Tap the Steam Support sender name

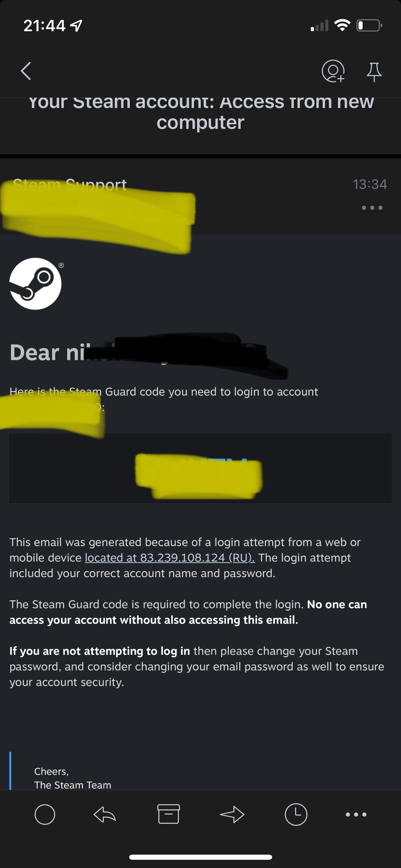(70, 185)
